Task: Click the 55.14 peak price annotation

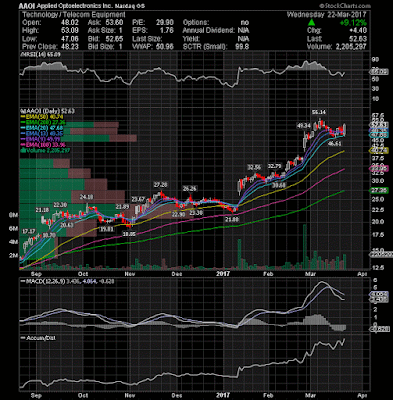Action: pyautogui.click(x=319, y=112)
